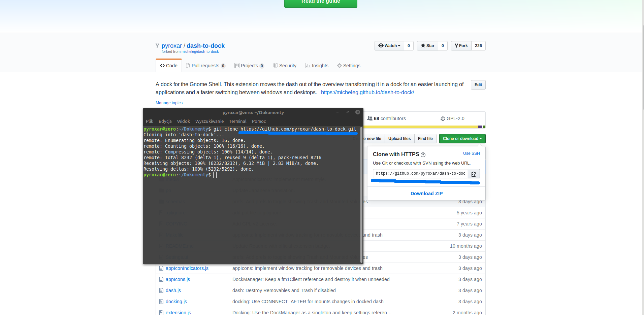
Task: Select the HTTPS clone URL field
Action: pyautogui.click(x=420, y=174)
